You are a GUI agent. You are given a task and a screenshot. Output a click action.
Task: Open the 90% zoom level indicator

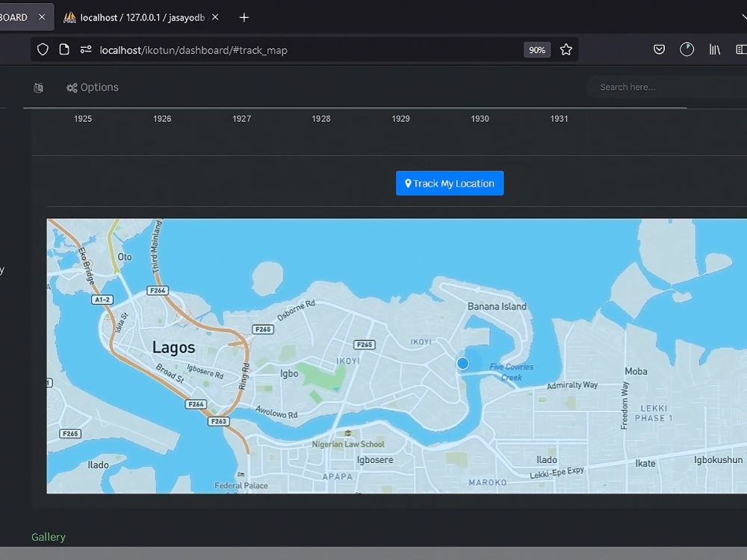click(x=537, y=50)
